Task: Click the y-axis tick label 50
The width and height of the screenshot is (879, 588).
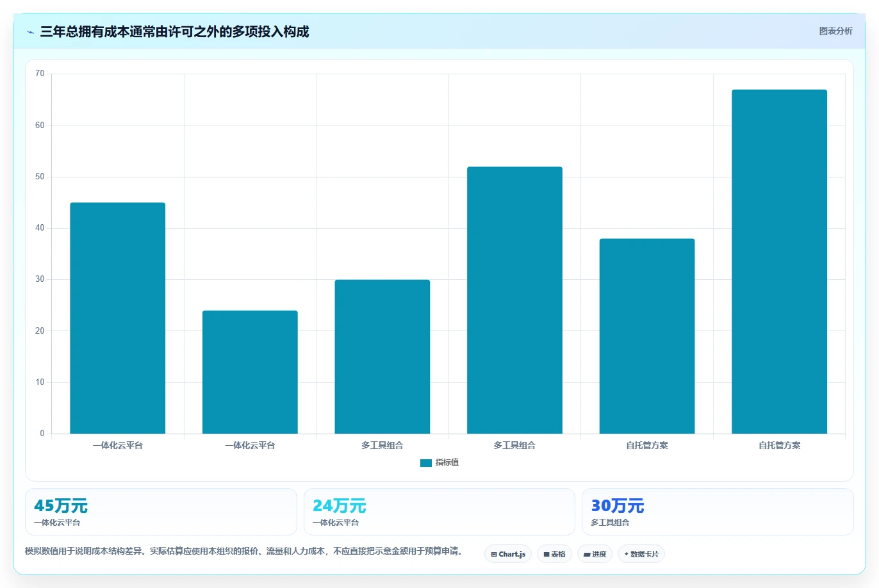Action: pos(40,177)
